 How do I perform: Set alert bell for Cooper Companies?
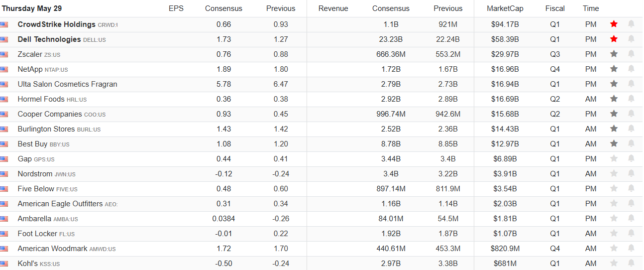[631, 114]
